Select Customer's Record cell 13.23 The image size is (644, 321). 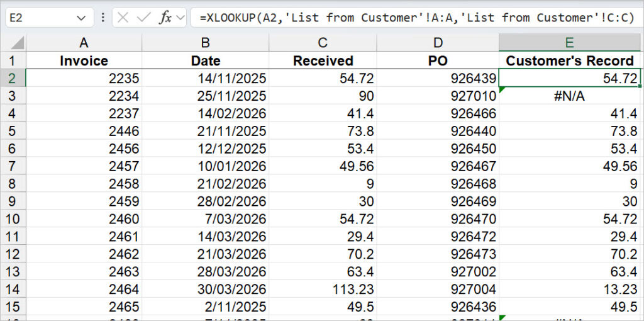coord(570,288)
